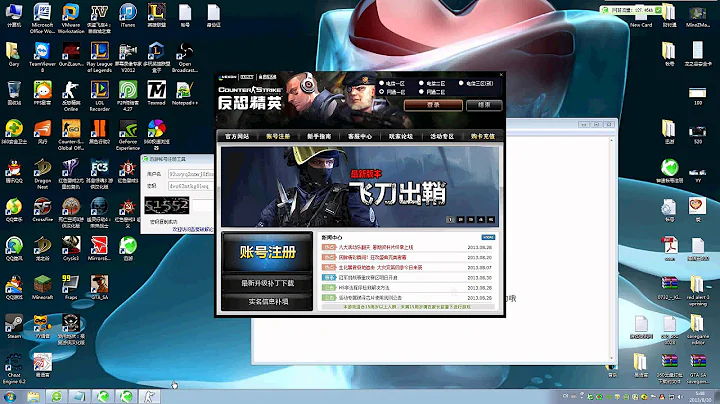The height and width of the screenshot is (404, 720).
Task: Click the large blue 账号注册 button
Action: point(267,252)
